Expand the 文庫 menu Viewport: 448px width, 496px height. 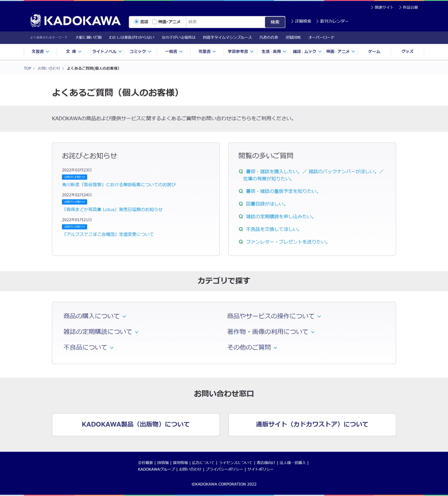coord(74,51)
